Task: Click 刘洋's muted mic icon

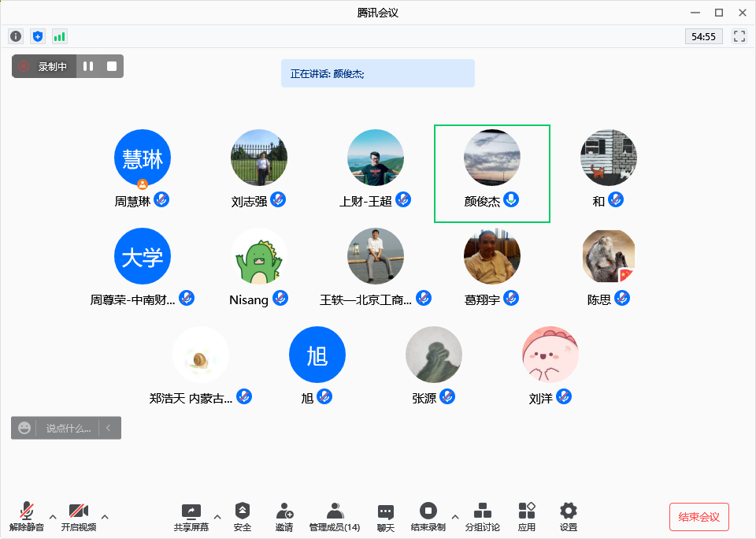Action: (x=564, y=396)
